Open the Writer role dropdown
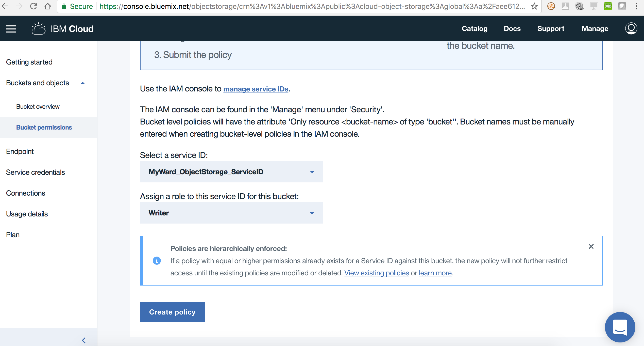644x346 pixels. pyautogui.click(x=231, y=213)
